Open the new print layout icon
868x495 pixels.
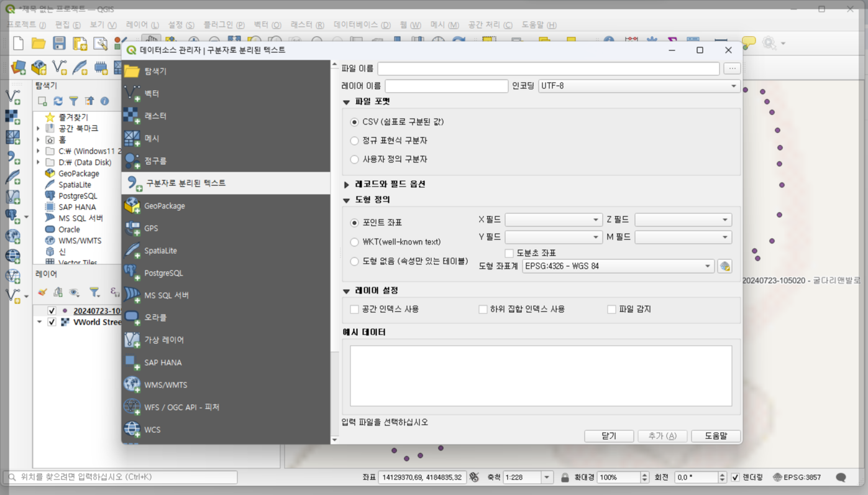(x=80, y=43)
